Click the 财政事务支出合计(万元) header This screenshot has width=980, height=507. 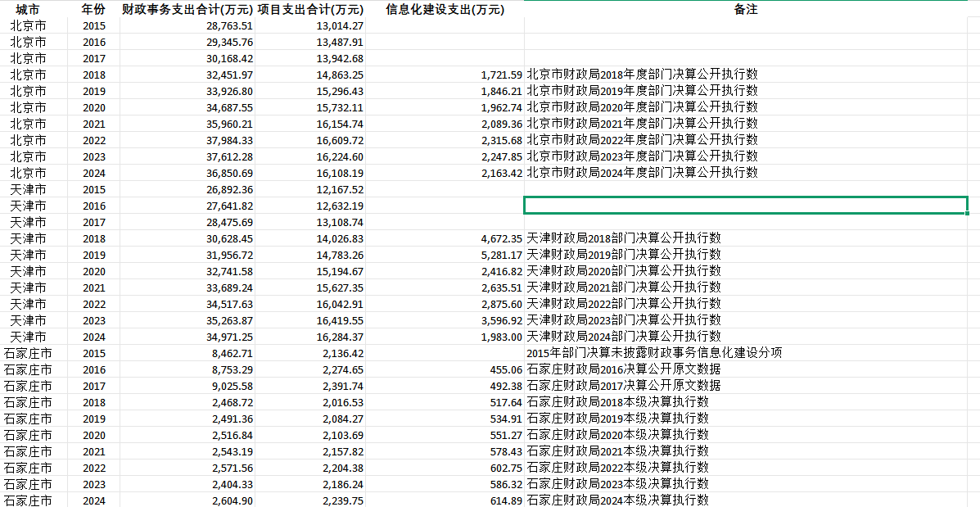click(x=187, y=9)
